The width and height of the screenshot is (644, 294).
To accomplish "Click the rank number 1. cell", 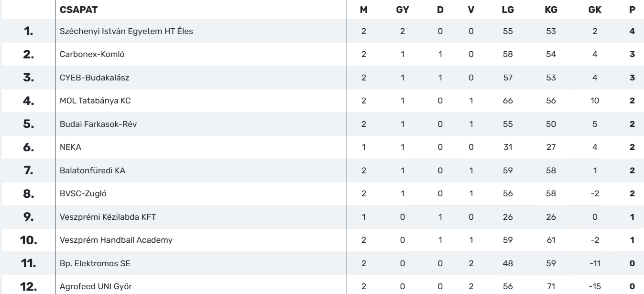I will click(x=28, y=32).
